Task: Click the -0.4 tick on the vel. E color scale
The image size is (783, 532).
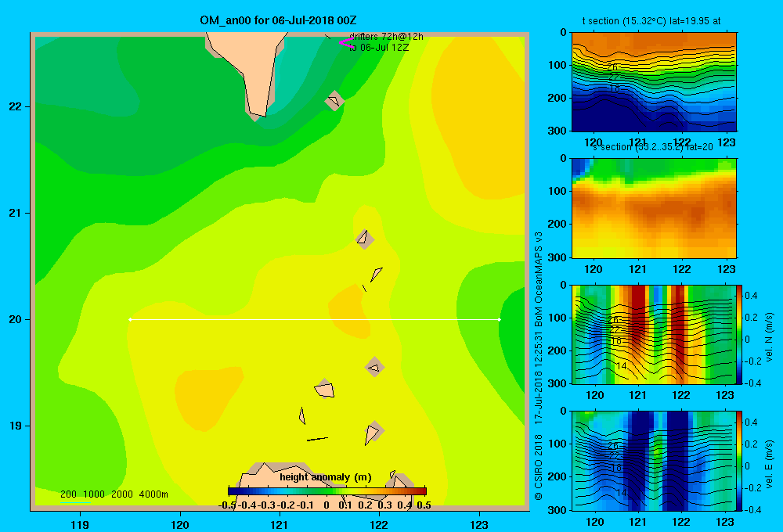Action: point(752,509)
